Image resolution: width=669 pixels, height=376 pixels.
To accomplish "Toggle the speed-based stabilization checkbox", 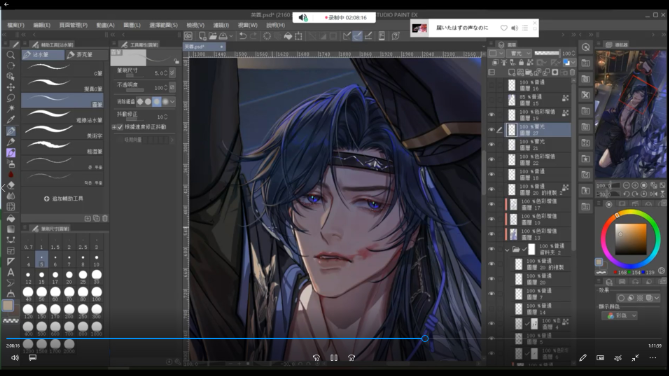I will pos(120,127).
